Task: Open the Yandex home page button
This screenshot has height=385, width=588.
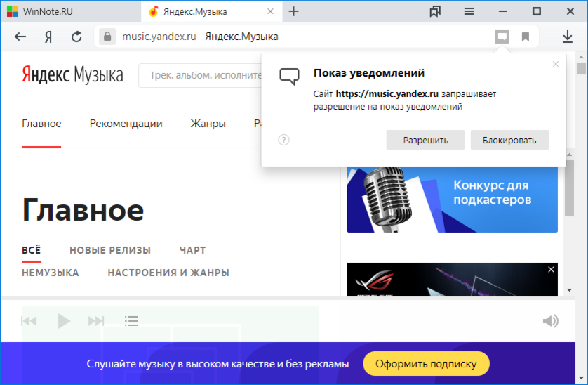Action: pyautogui.click(x=48, y=37)
